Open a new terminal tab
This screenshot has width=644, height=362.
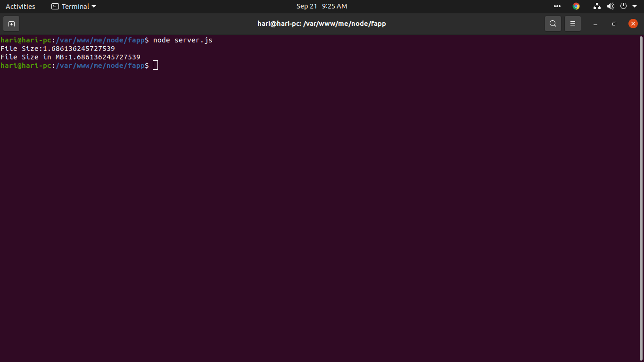click(11, 23)
